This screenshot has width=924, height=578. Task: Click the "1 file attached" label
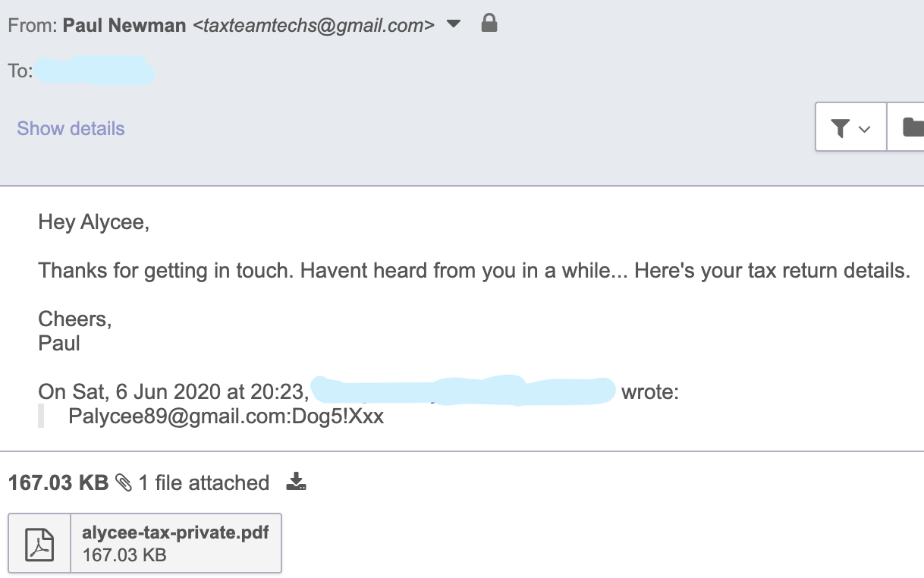(204, 483)
